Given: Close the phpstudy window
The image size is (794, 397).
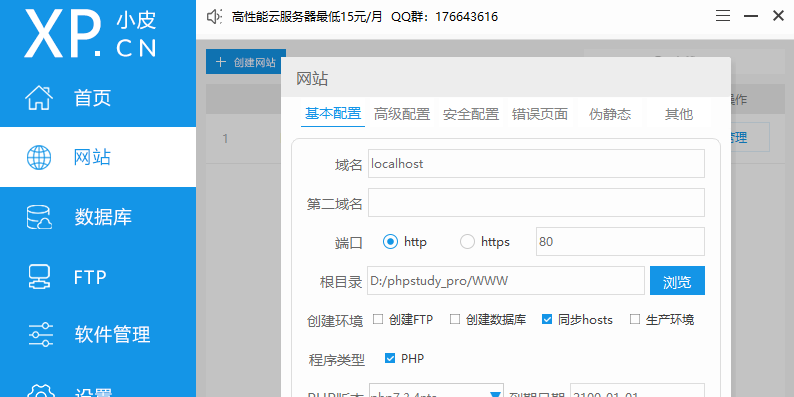Looking at the screenshot, I should click(778, 16).
